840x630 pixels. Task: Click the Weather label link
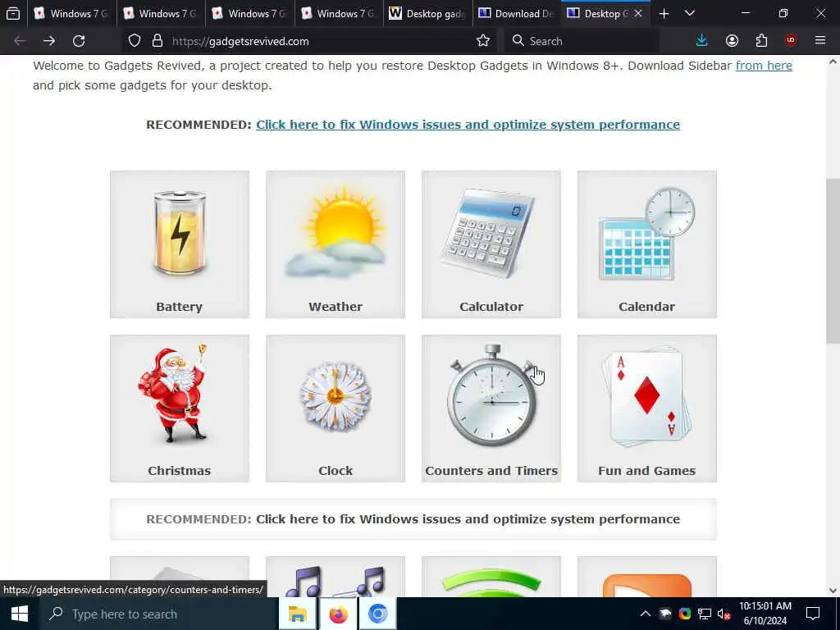[336, 307]
